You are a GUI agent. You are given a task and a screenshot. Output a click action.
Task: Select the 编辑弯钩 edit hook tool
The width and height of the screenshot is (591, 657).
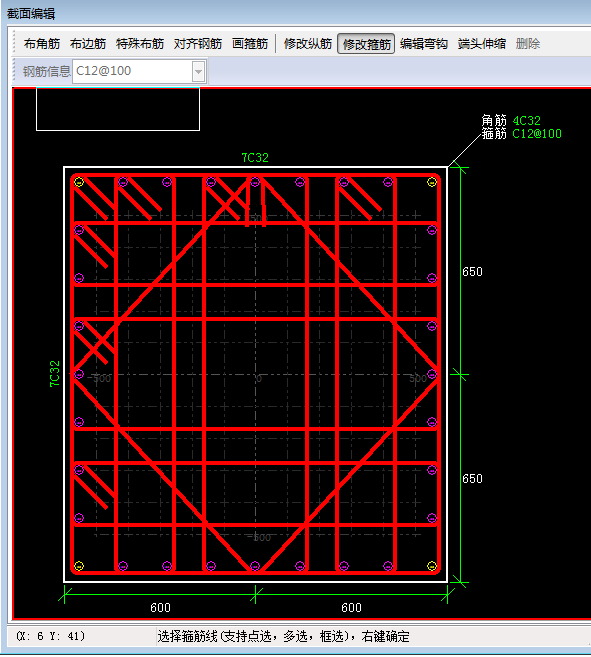[x=424, y=44]
